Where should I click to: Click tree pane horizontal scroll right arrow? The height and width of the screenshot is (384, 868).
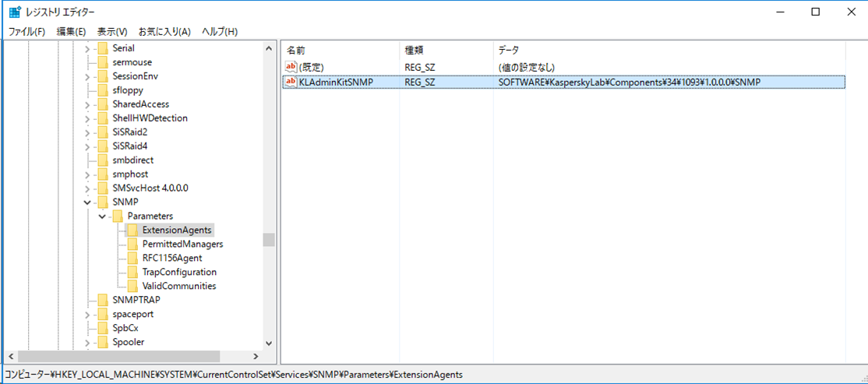click(x=256, y=356)
